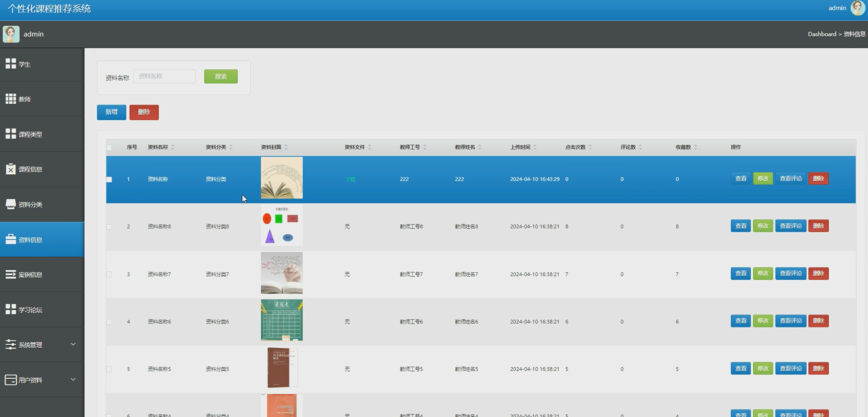The width and height of the screenshot is (868, 417).
Task: Check the row 1 资料名称 checkbox
Action: point(109,179)
